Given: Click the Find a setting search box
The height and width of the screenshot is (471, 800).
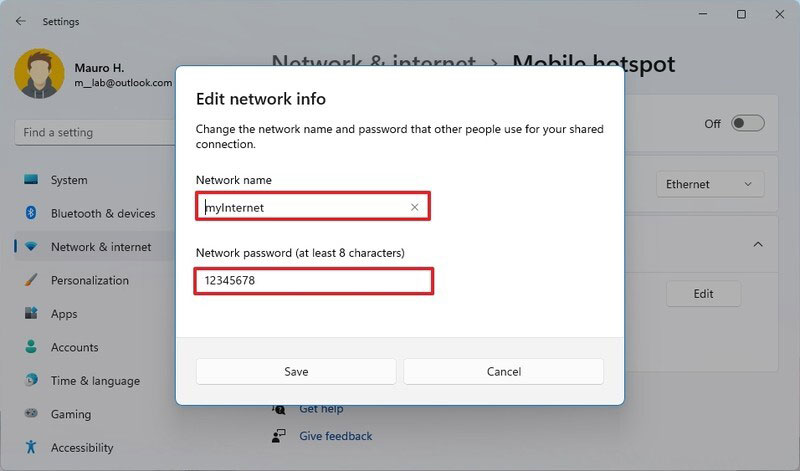Looking at the screenshot, I should (95, 133).
